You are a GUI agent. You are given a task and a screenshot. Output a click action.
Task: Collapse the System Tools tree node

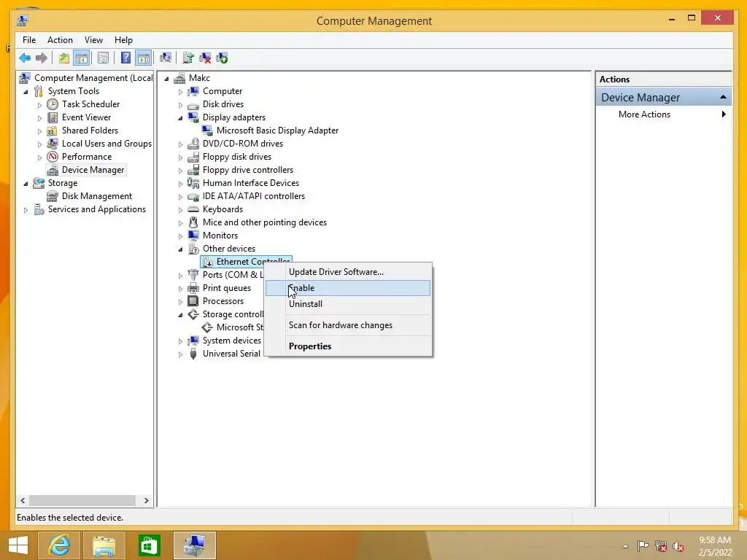[26, 91]
